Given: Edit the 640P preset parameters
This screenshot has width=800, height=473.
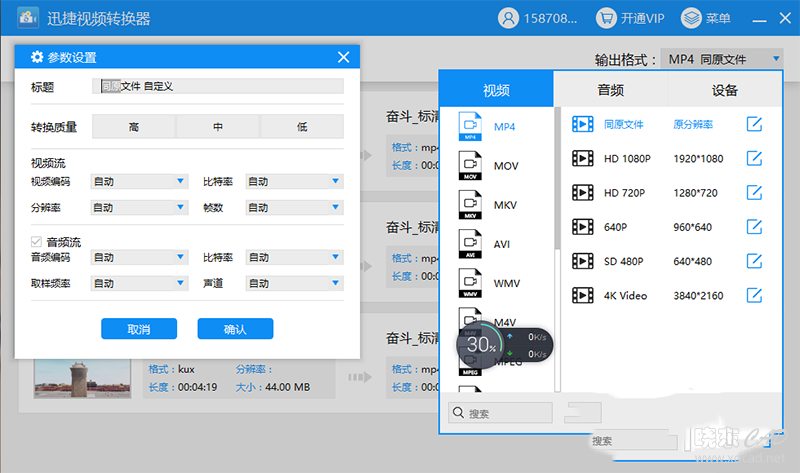Looking at the screenshot, I should [754, 227].
